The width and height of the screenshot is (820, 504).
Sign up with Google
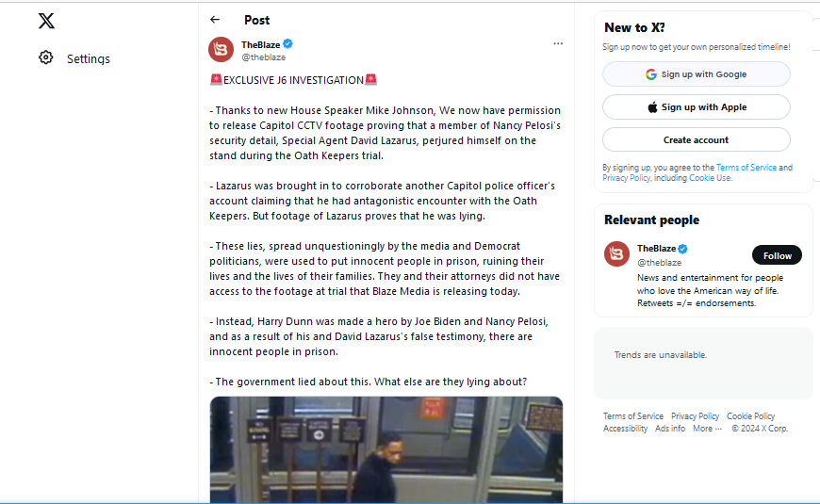pyautogui.click(x=697, y=74)
